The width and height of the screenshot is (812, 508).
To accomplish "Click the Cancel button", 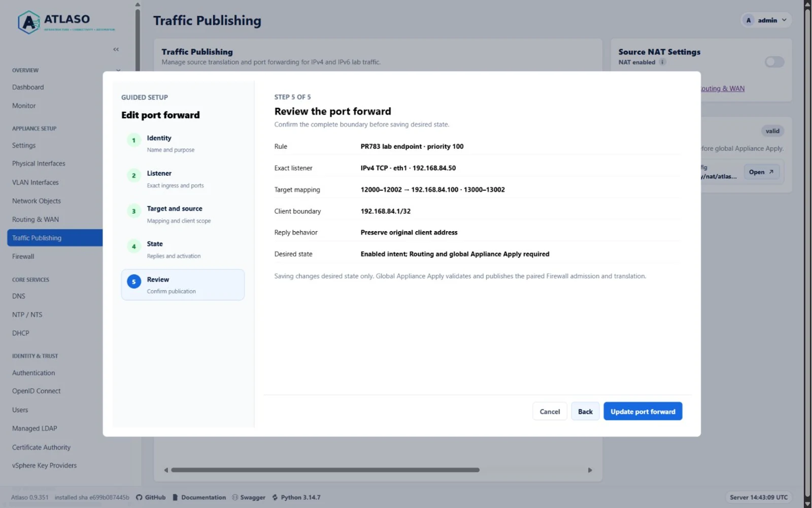I will point(550,411).
